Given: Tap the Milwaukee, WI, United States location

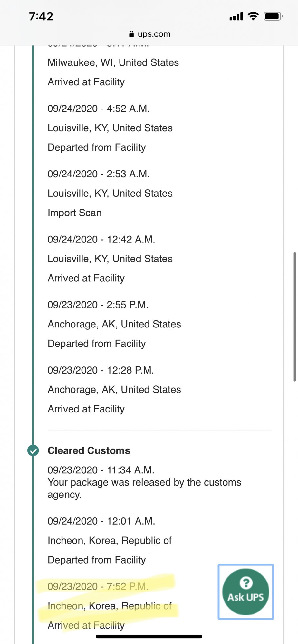Looking at the screenshot, I should 113,62.
